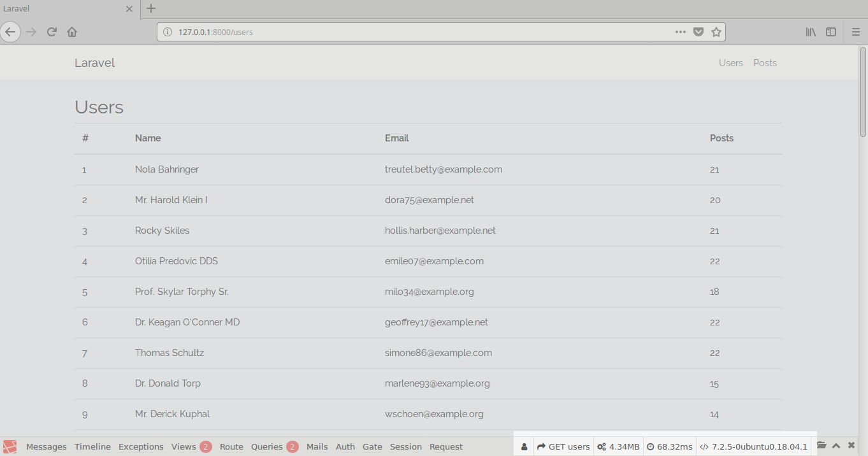The width and height of the screenshot is (868, 456).
Task: Open the page actions three-dot menu
Action: pyautogui.click(x=681, y=32)
